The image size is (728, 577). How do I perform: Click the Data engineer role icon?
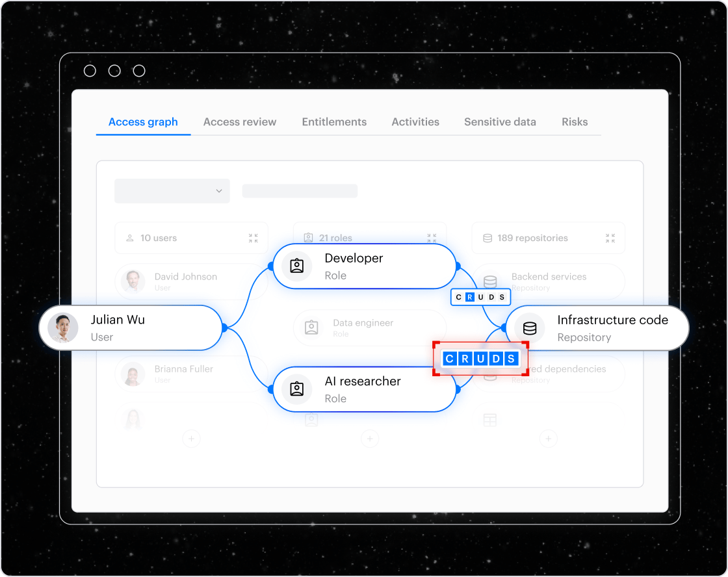pos(312,328)
